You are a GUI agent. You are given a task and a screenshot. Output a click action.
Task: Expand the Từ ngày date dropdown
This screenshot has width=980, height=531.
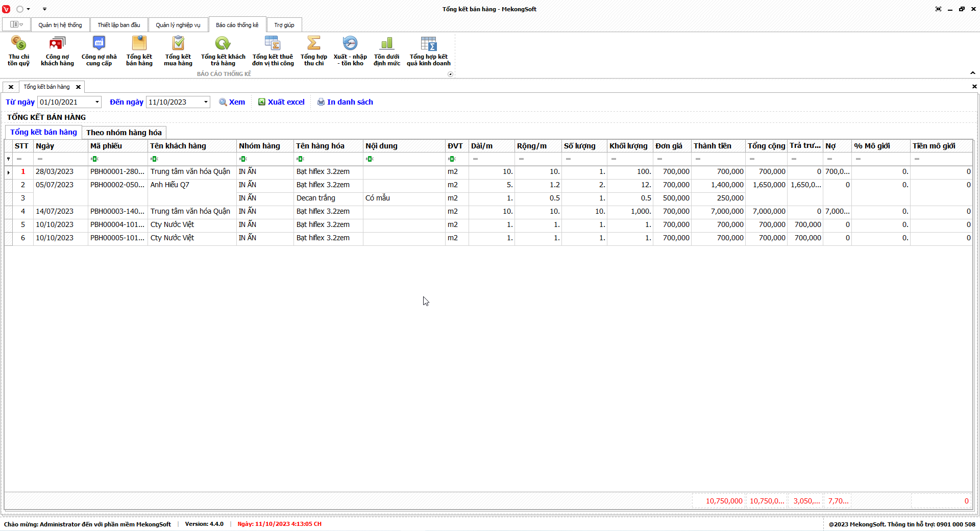coord(97,102)
